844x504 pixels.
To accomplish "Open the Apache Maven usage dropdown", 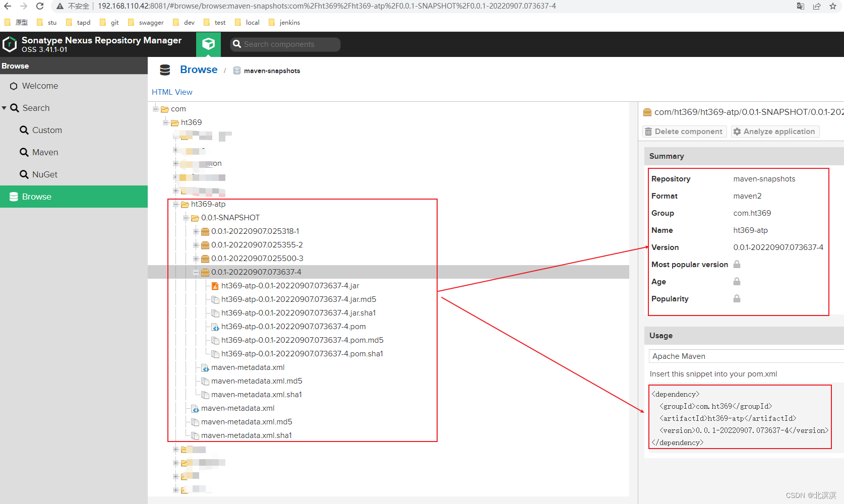I will point(746,356).
